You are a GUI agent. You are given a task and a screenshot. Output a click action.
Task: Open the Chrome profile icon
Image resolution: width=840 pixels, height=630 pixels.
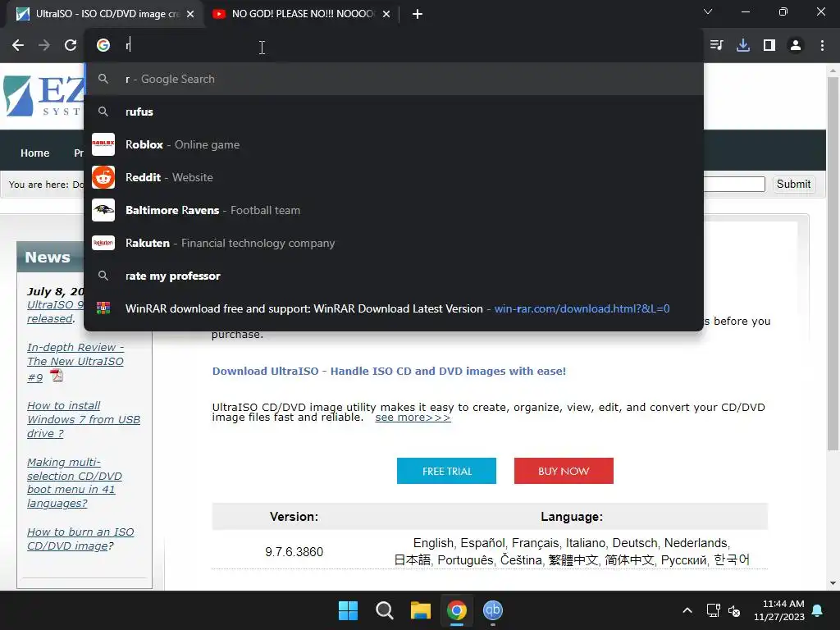(796, 45)
